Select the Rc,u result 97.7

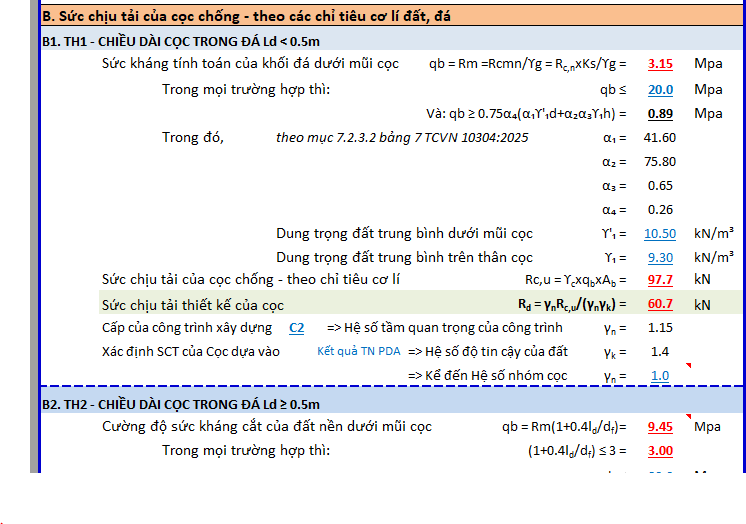(660, 279)
